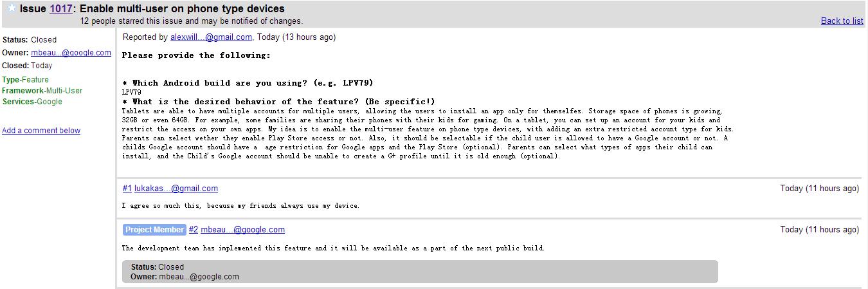The height and width of the screenshot is (289, 868).
Task: Open the #2 comment permalink
Action: (x=194, y=230)
